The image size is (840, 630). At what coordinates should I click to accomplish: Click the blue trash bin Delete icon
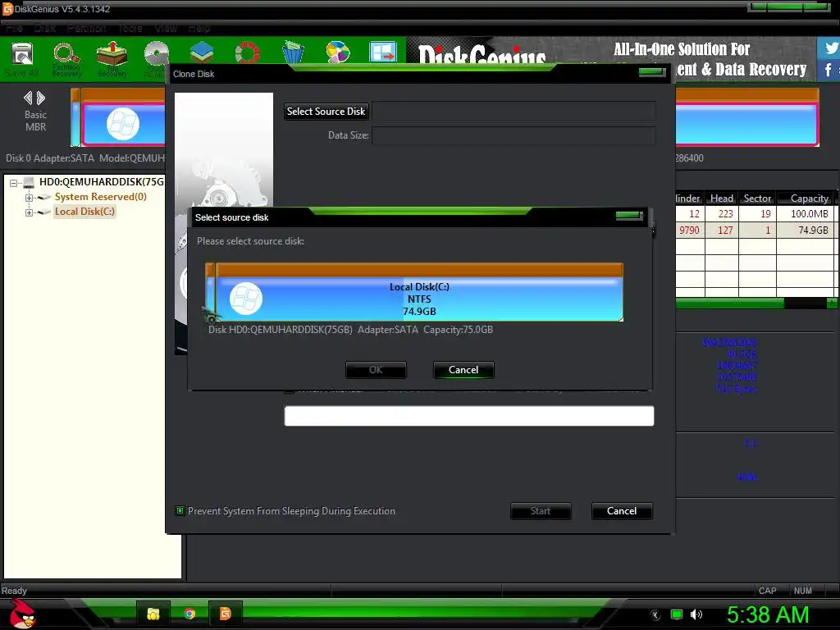pos(293,53)
